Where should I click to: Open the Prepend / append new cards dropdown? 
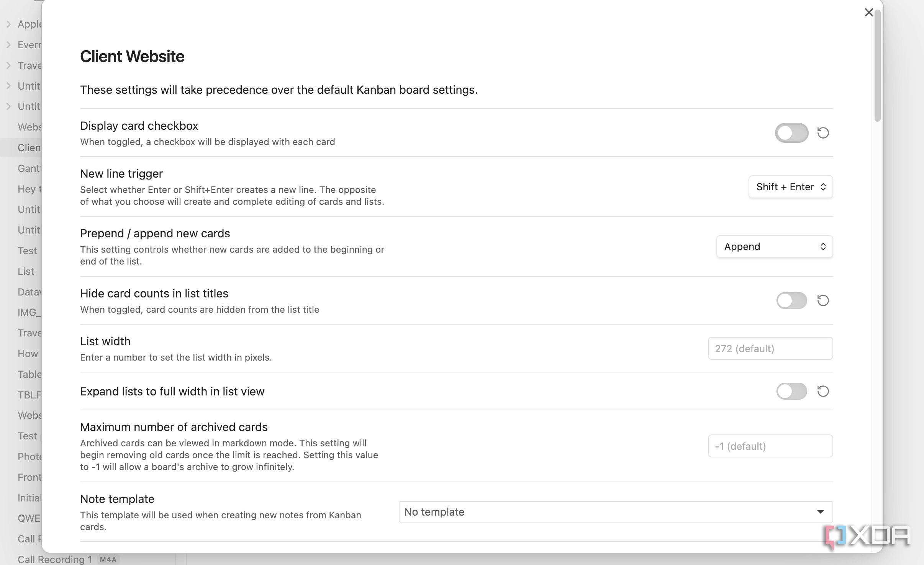[775, 247]
